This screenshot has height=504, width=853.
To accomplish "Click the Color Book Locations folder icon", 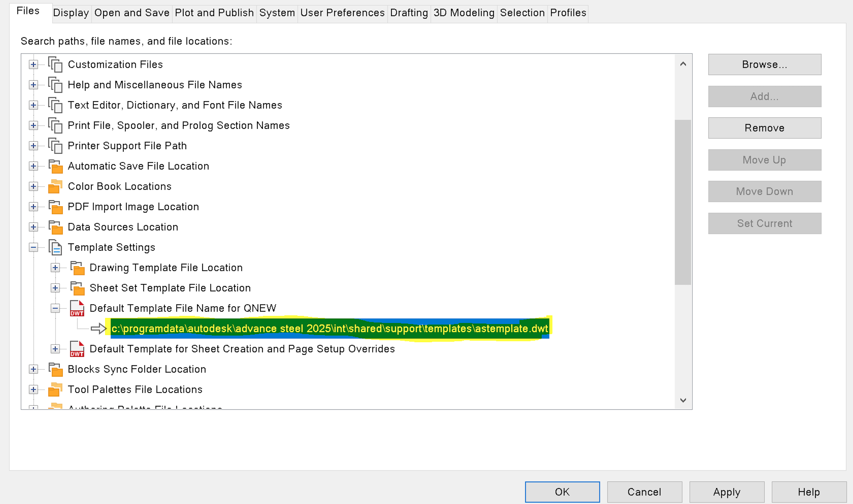I will (55, 186).
